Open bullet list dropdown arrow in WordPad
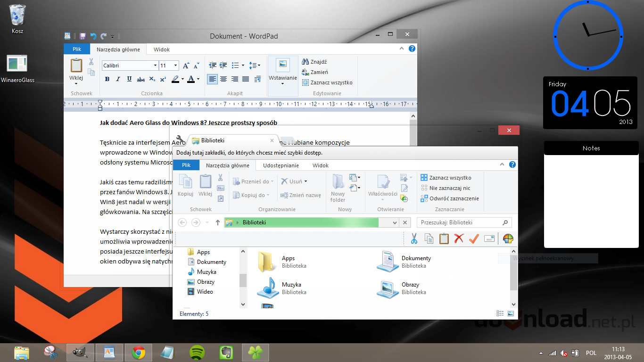 tap(243, 66)
